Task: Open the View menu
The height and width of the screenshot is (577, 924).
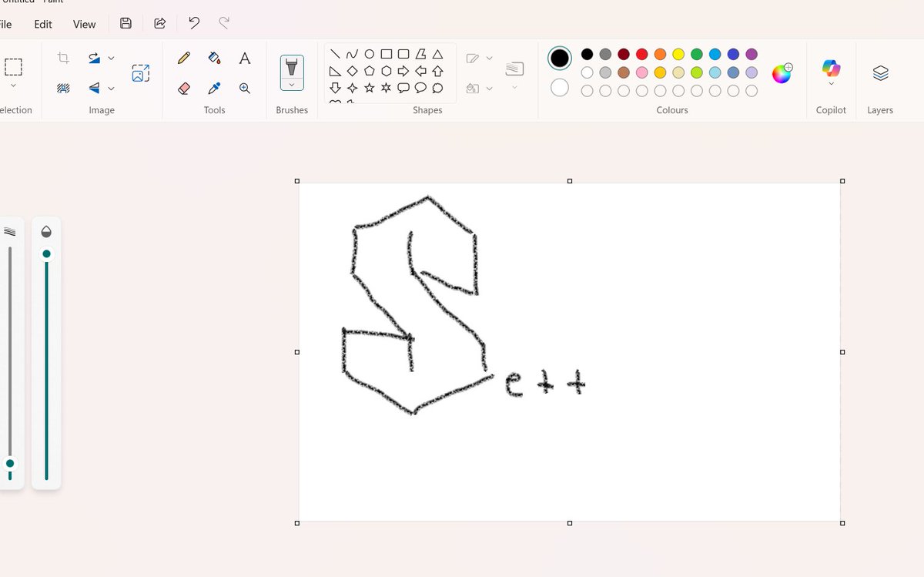Action: pos(85,24)
